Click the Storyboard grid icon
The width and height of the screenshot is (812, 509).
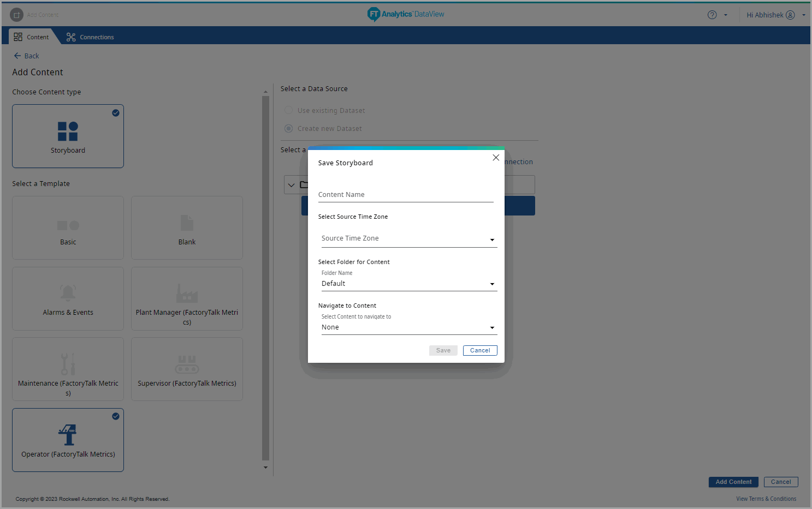point(68,131)
